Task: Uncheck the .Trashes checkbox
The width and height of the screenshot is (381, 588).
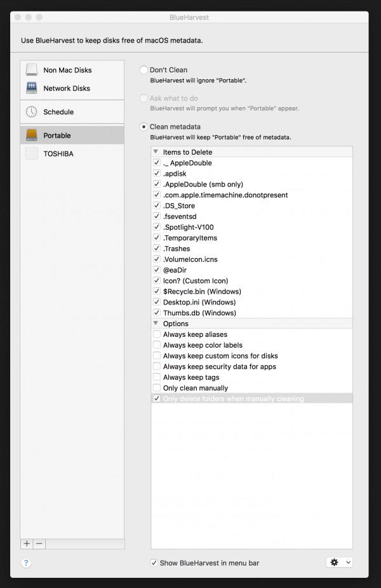Action: (x=157, y=248)
